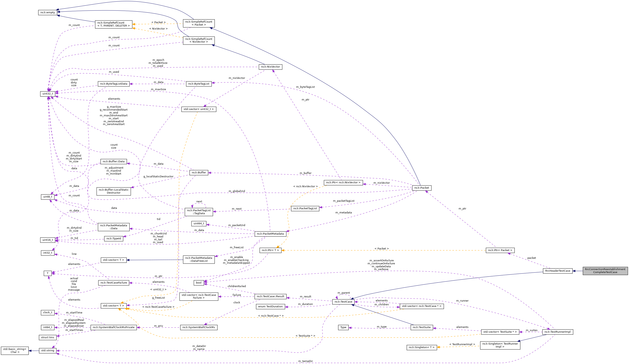629x364 pixels.
Task: Open the ns3::PacketTagList node
Action: point(305,208)
